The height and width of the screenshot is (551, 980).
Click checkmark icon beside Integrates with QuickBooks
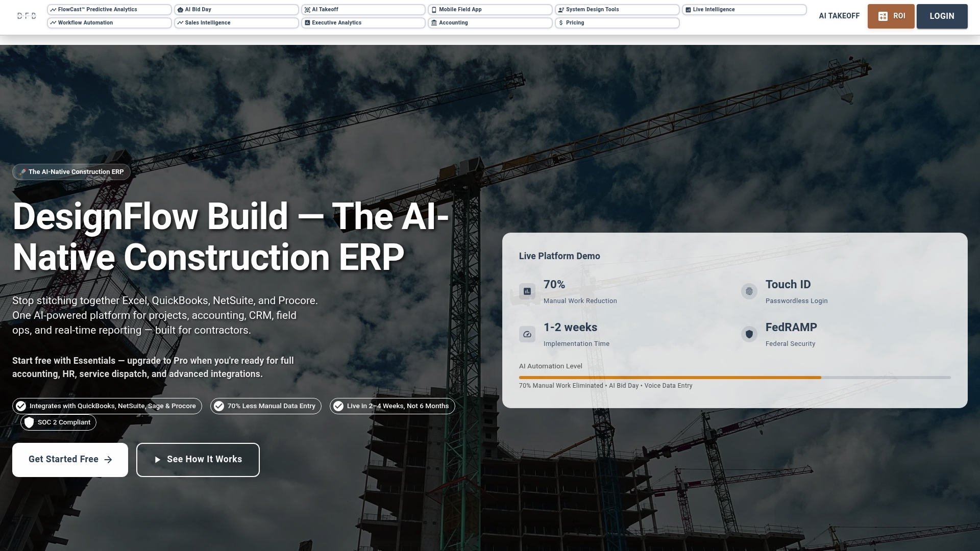tap(21, 406)
